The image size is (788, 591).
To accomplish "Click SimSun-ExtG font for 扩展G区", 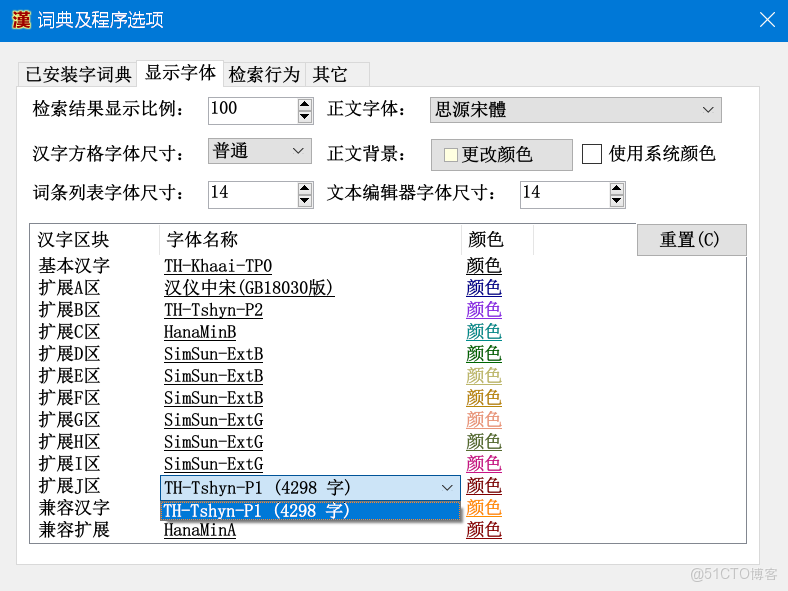I will pyautogui.click(x=214, y=420).
